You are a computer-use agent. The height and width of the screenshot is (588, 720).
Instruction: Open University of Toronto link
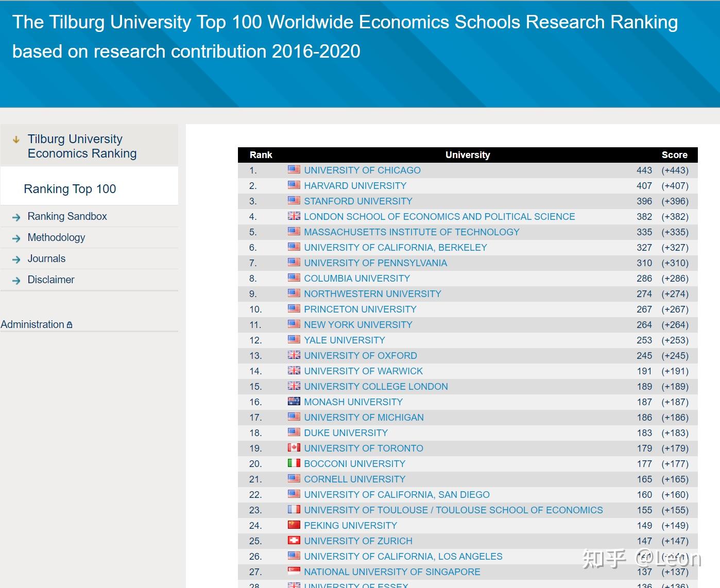[x=364, y=448]
